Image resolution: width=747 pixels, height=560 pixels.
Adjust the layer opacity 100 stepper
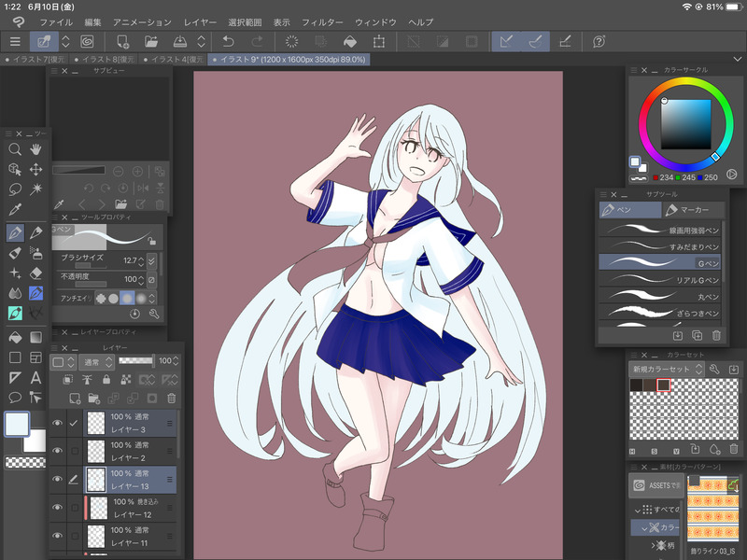point(176,361)
